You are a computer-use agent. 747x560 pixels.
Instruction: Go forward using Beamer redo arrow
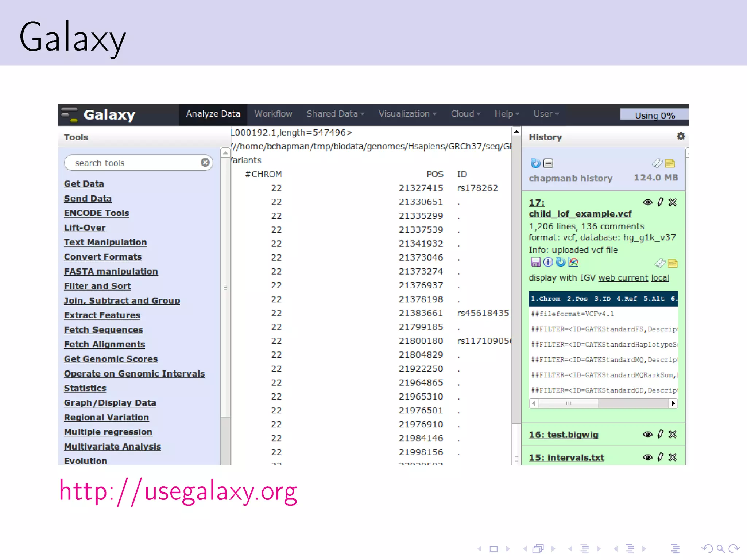[x=734, y=548]
